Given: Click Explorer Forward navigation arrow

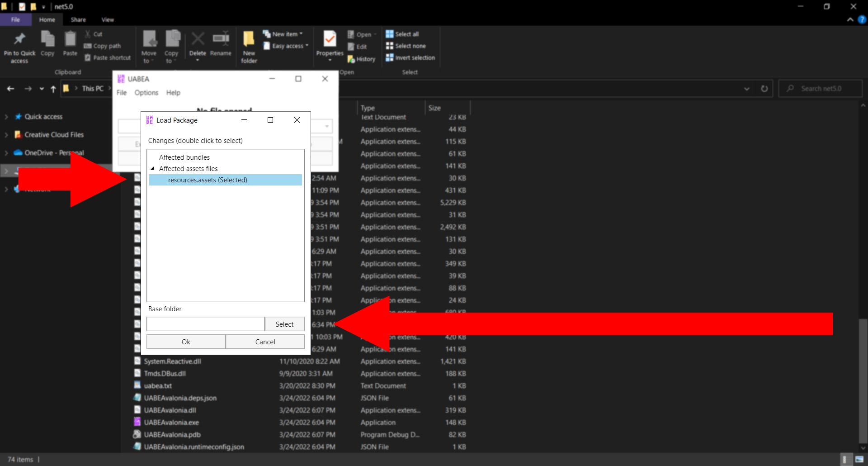Looking at the screenshot, I should pyautogui.click(x=28, y=89).
